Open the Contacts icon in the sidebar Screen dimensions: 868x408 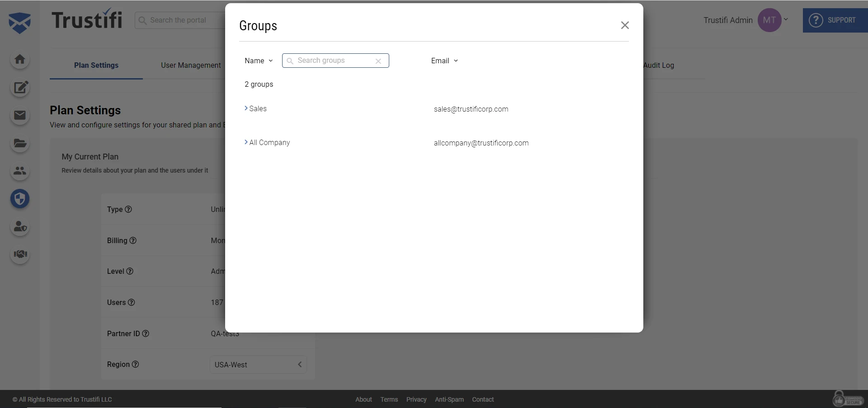tap(20, 171)
